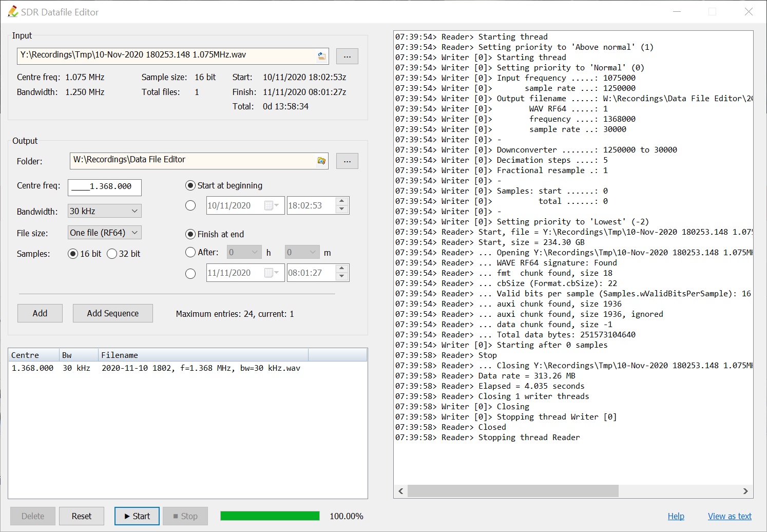This screenshot has width=767, height=532.
Task: Click the Filename column header
Action: click(x=203, y=355)
